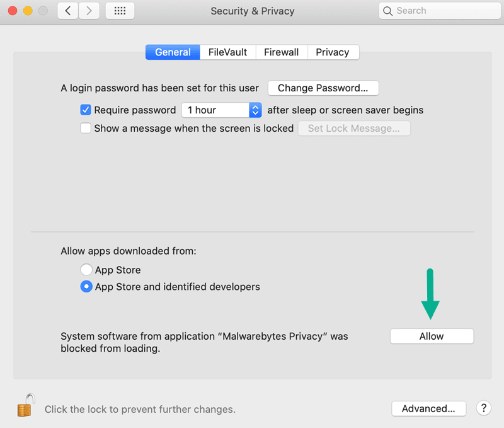504x428 pixels.
Task: Go to the Privacy tab
Action: coord(333,52)
